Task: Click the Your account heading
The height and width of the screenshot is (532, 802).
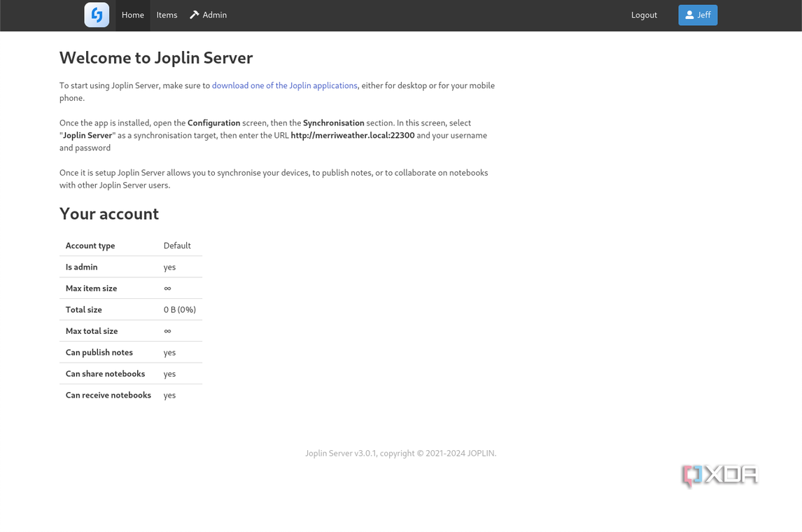Action: 109,213
